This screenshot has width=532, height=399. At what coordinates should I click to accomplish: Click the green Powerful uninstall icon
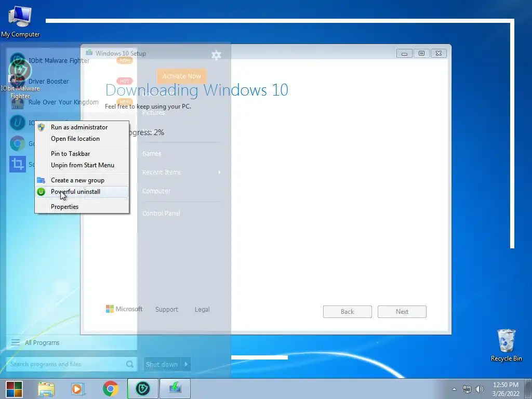(x=41, y=192)
